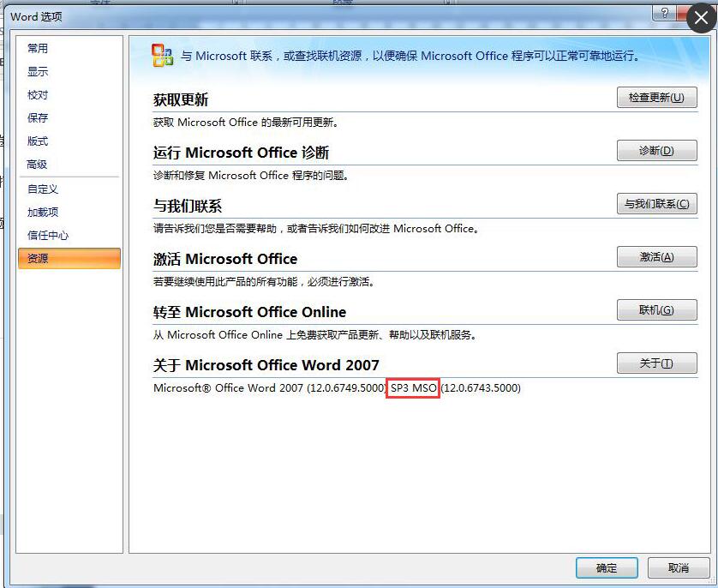This screenshot has width=718, height=588.
Task: Click the text 从 Microsoft Office Online 上免费获取
Action: (315, 335)
